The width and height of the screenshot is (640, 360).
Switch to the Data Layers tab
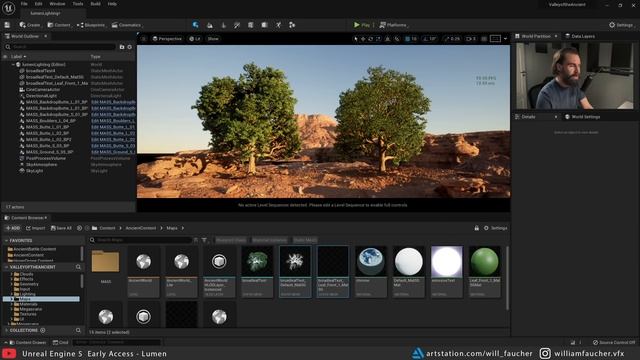[x=580, y=36]
